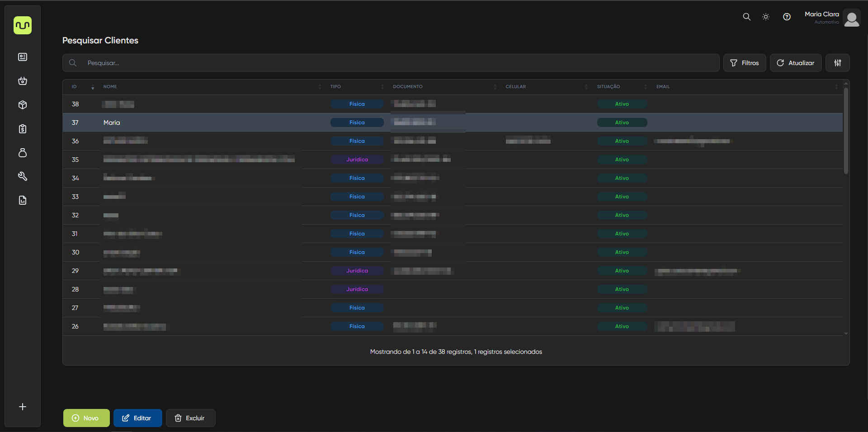The width and height of the screenshot is (868, 432).
Task: Sort table by ID column header
Action: click(75, 87)
